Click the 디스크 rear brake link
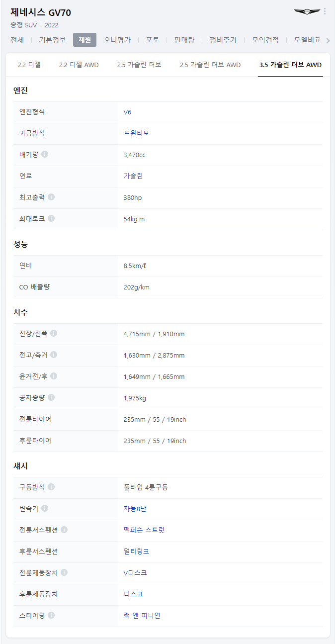Image resolution: width=335 pixels, height=644 pixels. click(133, 594)
